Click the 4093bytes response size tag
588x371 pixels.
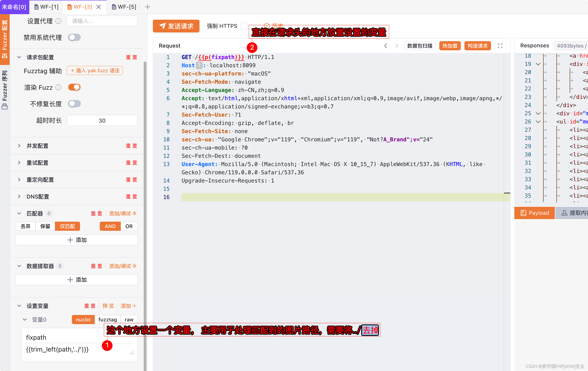pyautogui.click(x=571, y=46)
